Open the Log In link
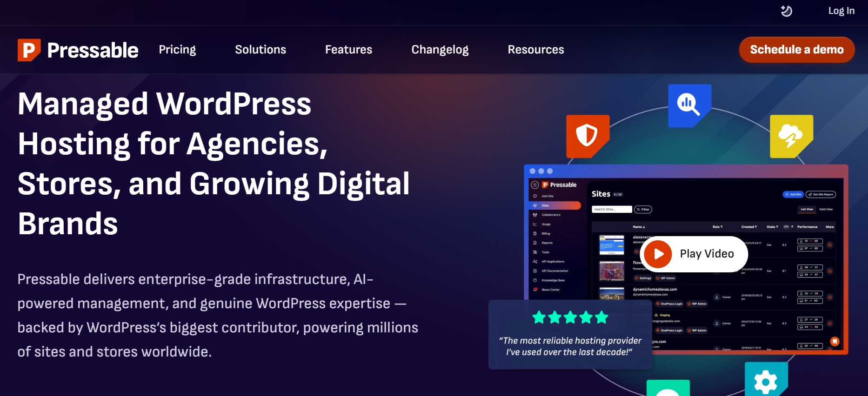 (x=841, y=11)
